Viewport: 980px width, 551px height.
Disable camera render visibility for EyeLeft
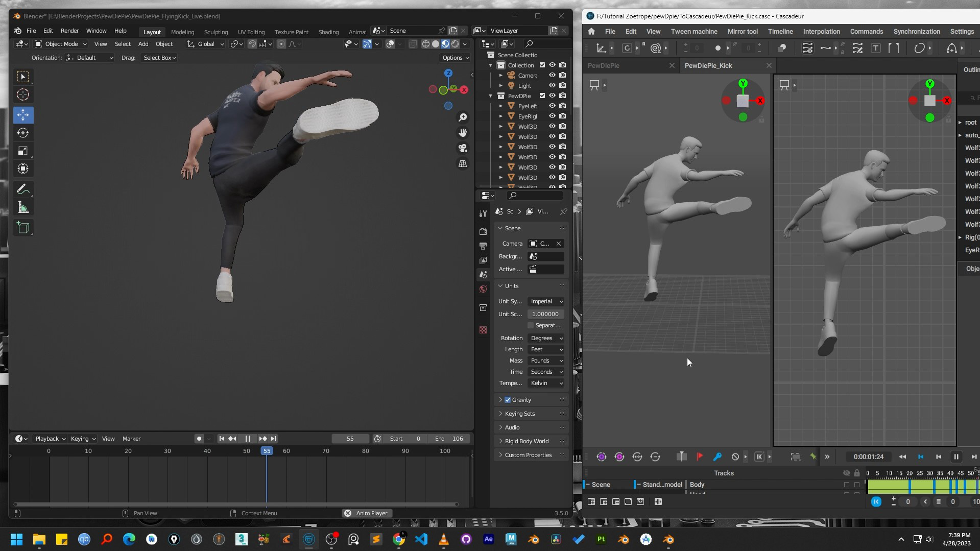(562, 106)
